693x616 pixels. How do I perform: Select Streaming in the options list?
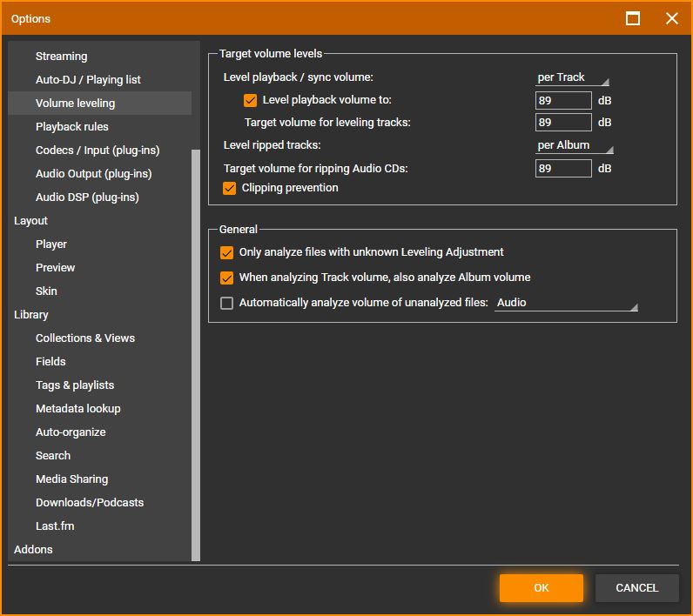(x=61, y=57)
